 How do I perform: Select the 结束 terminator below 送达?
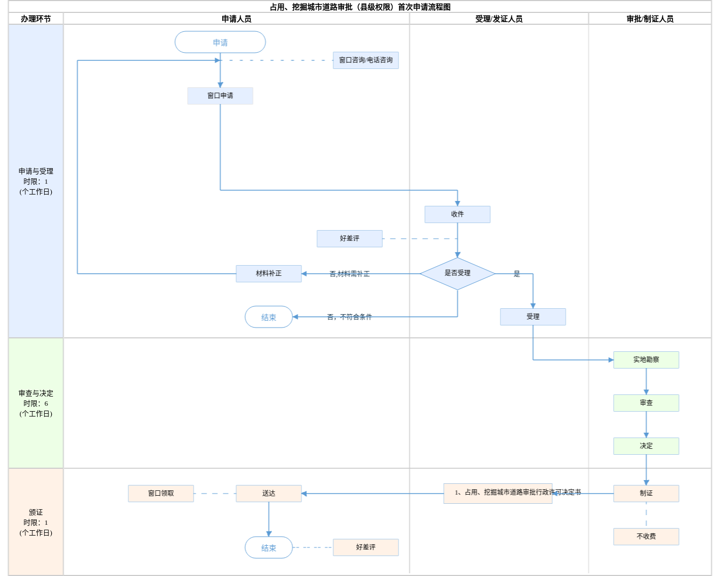click(x=269, y=547)
